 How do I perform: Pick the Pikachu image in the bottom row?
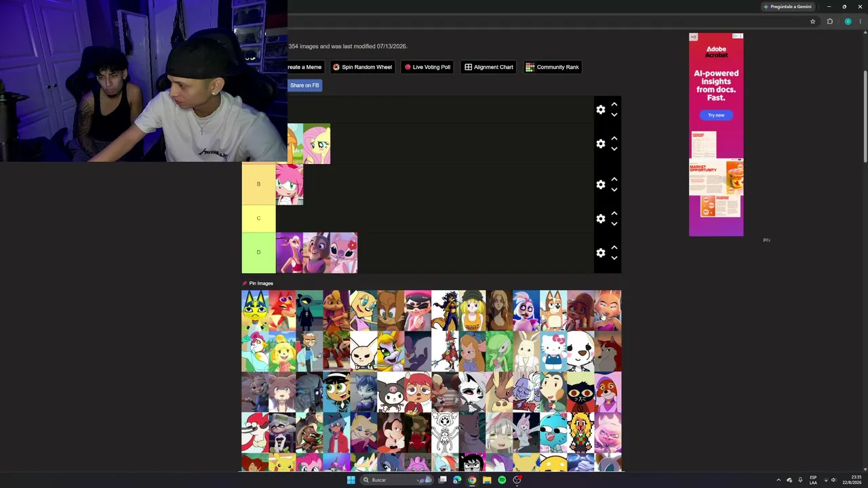click(282, 462)
